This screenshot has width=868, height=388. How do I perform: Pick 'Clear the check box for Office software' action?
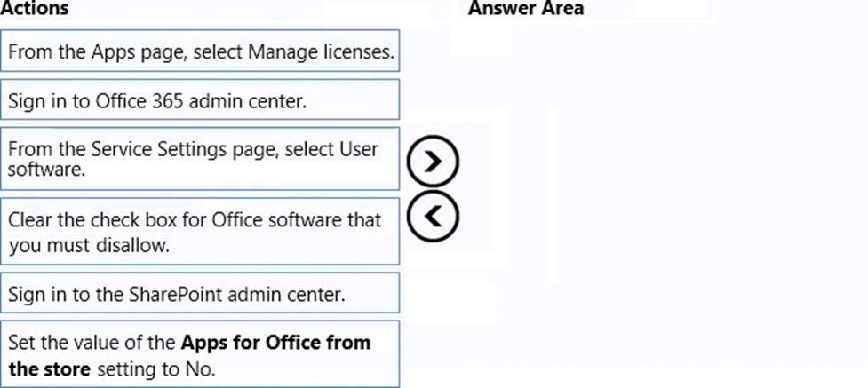click(200, 232)
